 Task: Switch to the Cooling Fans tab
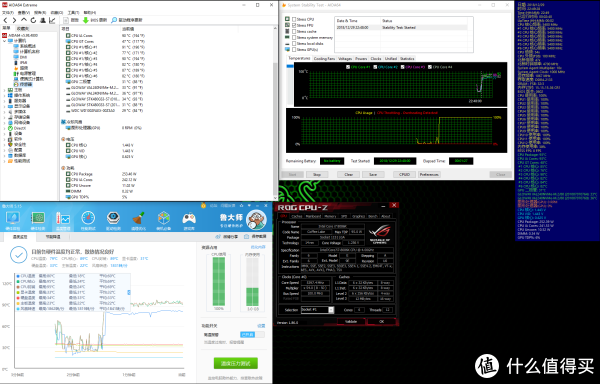click(x=324, y=59)
